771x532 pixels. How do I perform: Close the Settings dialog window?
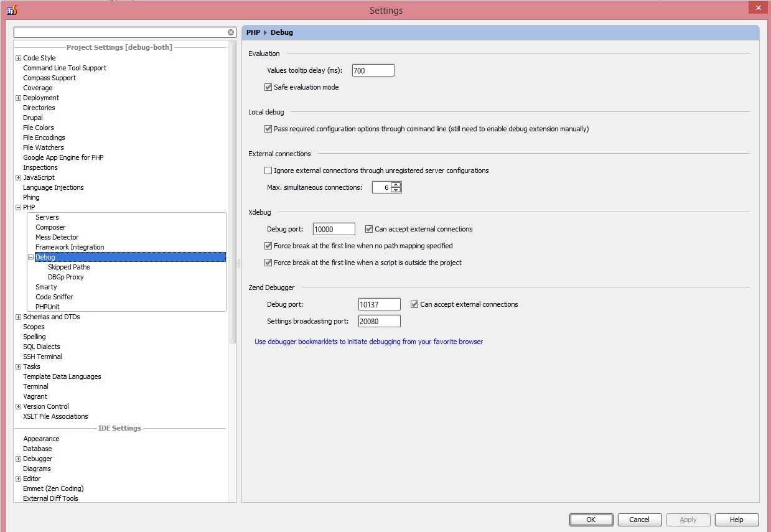pyautogui.click(x=757, y=7)
